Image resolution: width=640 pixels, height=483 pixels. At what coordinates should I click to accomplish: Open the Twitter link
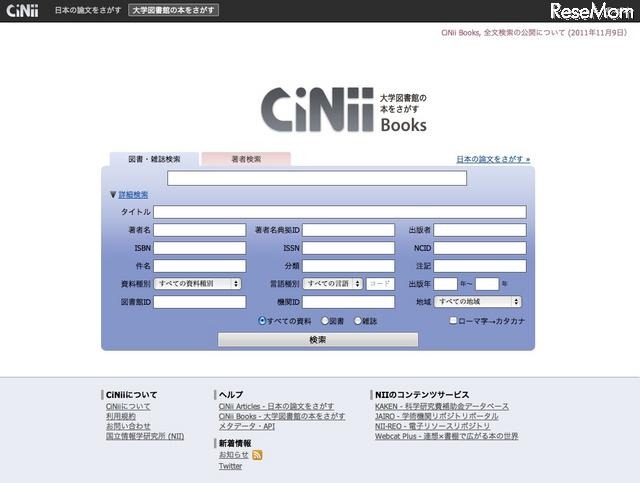[x=231, y=466]
